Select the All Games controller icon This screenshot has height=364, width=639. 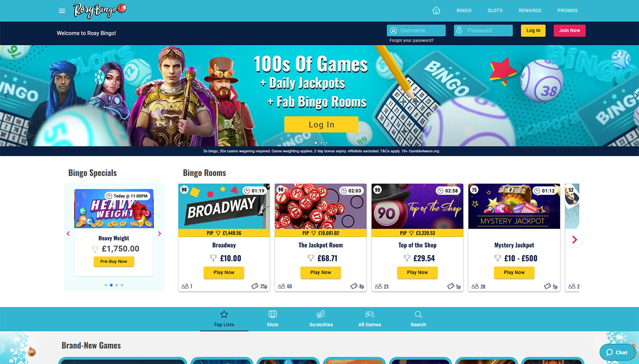point(370,314)
